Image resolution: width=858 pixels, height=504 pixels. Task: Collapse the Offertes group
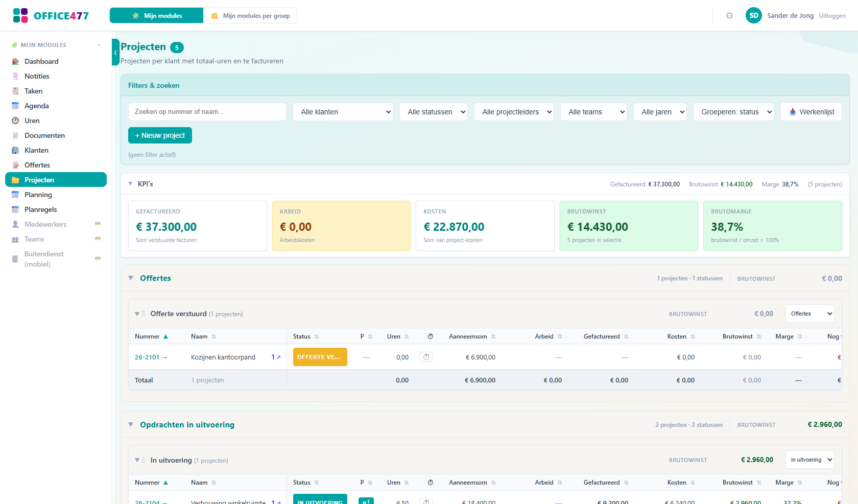tap(131, 278)
